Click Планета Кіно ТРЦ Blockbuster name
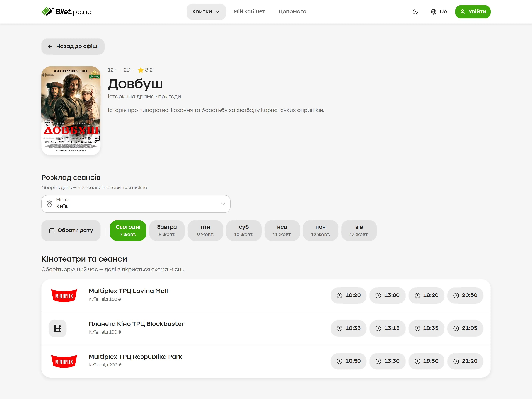The width and height of the screenshot is (532, 399). pyautogui.click(x=136, y=324)
